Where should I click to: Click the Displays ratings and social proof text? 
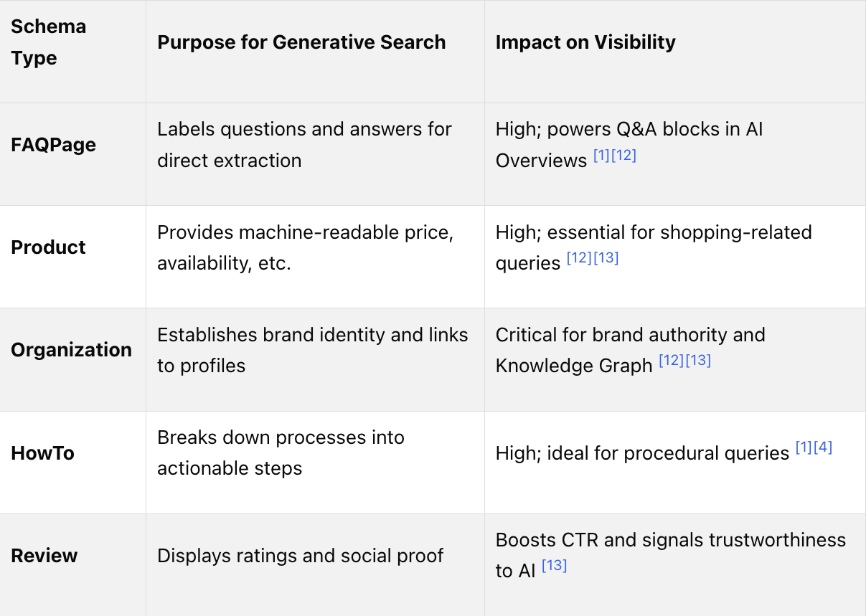point(300,556)
